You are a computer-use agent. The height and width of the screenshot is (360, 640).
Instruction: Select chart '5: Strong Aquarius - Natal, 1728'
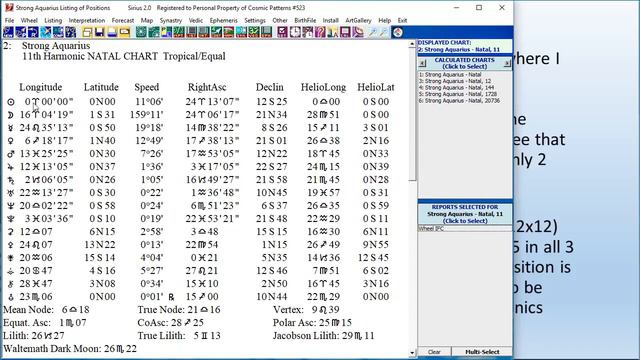(x=458, y=94)
